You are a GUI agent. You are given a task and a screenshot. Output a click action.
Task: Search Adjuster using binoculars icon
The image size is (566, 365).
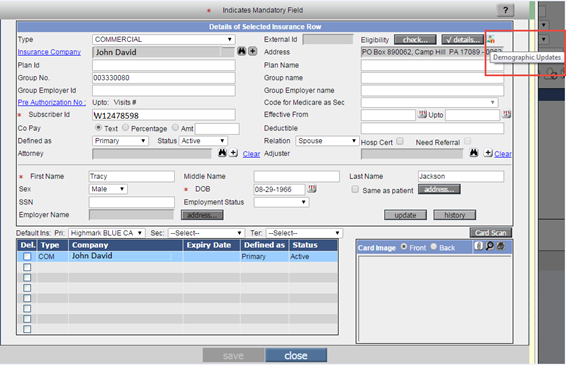point(474,153)
